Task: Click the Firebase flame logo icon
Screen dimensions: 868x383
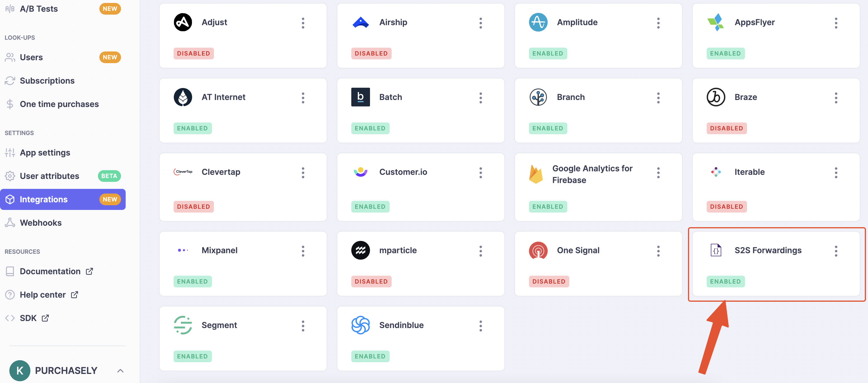Action: [x=536, y=174]
